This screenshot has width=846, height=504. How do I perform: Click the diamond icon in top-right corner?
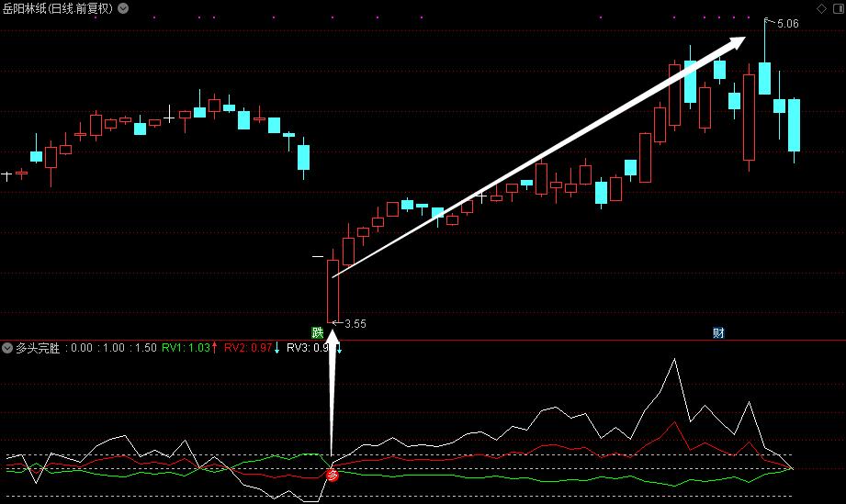click(x=821, y=8)
